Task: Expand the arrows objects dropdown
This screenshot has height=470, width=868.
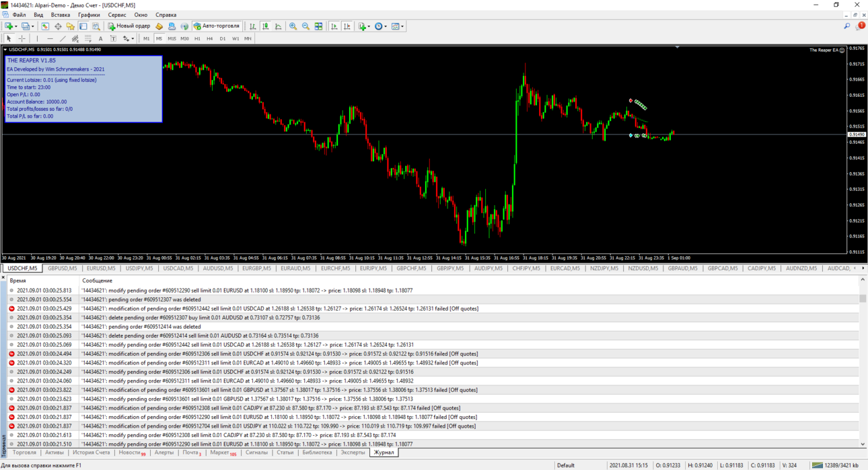Action: 133,38
